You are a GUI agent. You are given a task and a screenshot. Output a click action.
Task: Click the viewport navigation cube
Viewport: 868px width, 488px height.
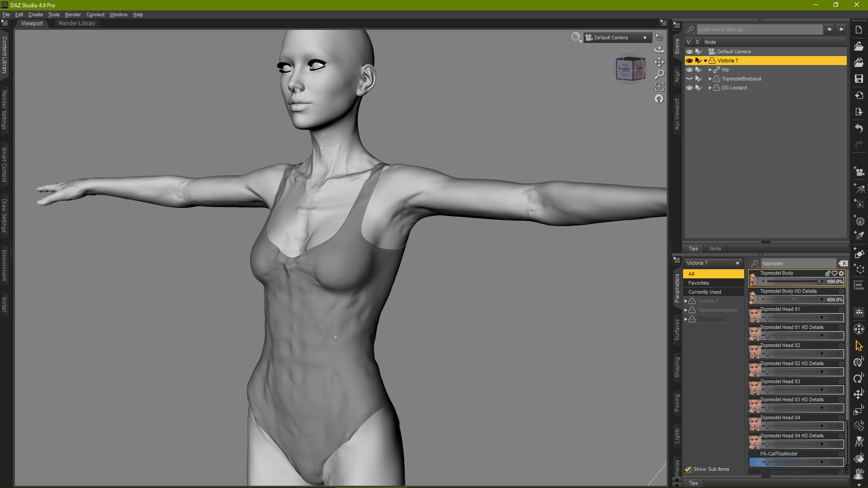pos(630,69)
